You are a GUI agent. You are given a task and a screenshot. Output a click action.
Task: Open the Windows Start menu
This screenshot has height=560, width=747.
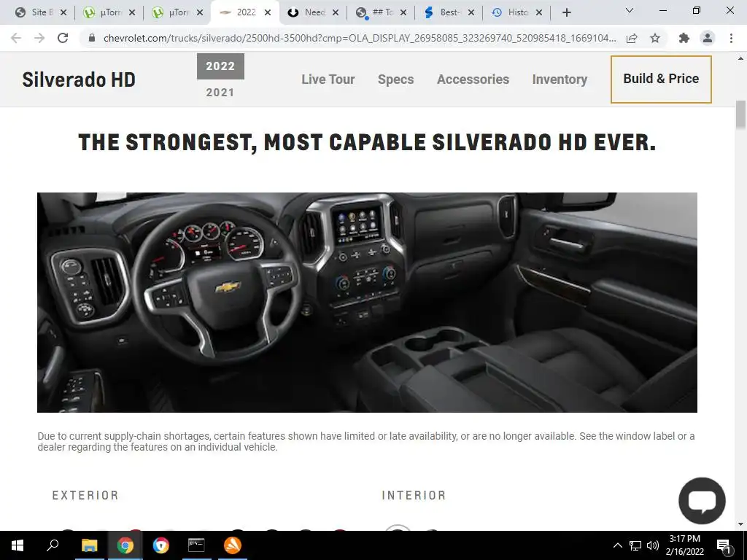(18, 545)
